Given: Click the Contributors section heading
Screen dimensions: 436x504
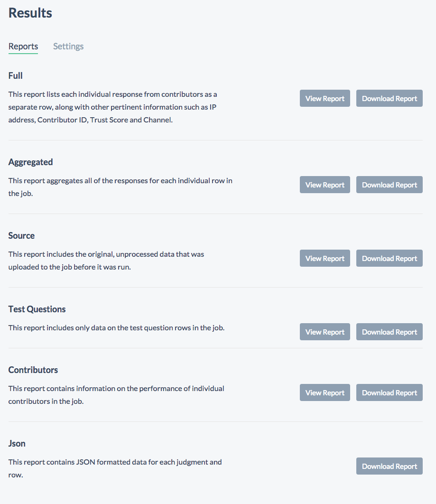Looking at the screenshot, I should point(33,370).
